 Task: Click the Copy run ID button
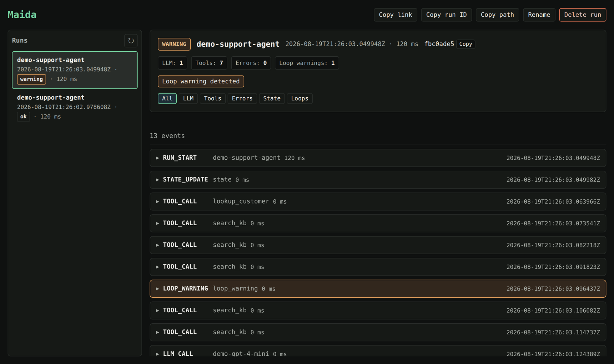[446, 15]
